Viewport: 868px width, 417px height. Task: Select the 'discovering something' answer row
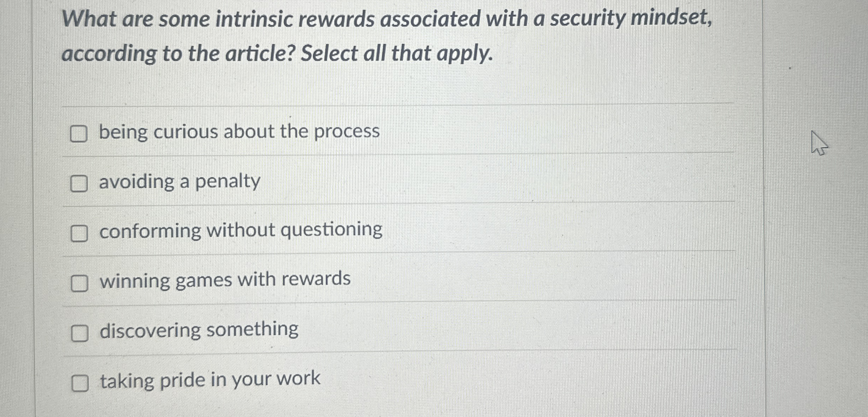pyautogui.click(x=198, y=329)
